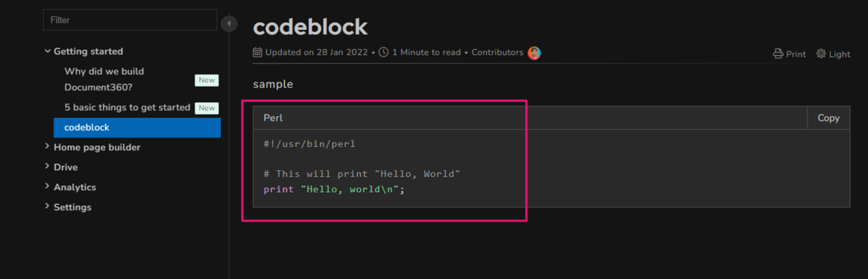Switch to Light theme

point(833,54)
